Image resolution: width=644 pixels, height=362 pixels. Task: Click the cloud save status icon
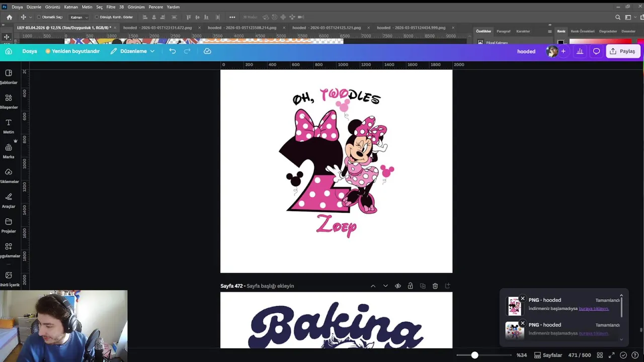(207, 51)
